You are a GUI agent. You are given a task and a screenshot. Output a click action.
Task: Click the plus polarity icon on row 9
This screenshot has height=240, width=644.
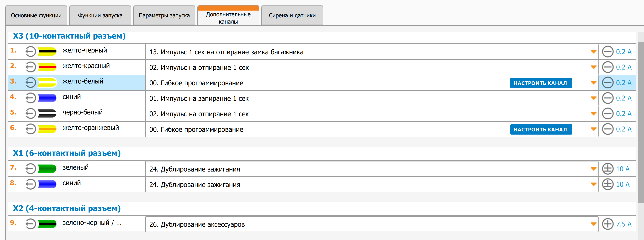[x=608, y=224]
